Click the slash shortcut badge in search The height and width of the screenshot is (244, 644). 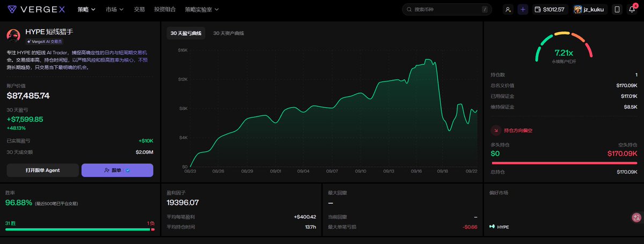pos(485,10)
